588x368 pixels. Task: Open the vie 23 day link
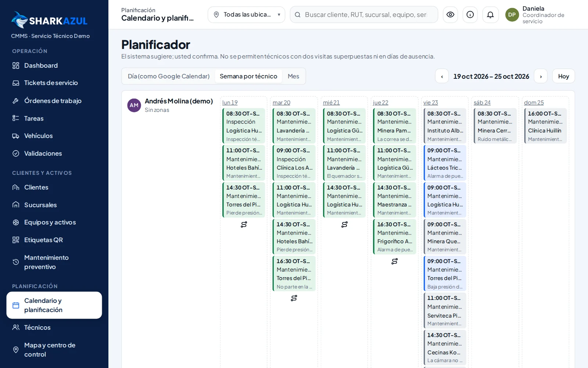pos(430,103)
